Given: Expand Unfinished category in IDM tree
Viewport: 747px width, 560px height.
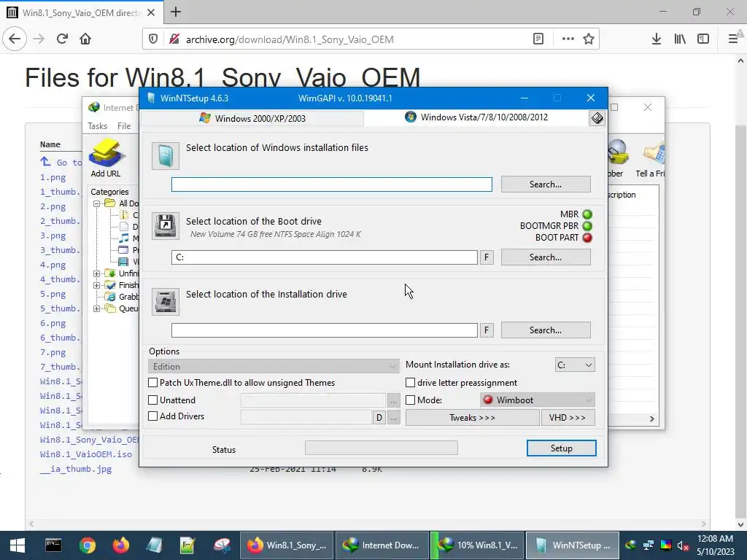Looking at the screenshot, I should 96,273.
